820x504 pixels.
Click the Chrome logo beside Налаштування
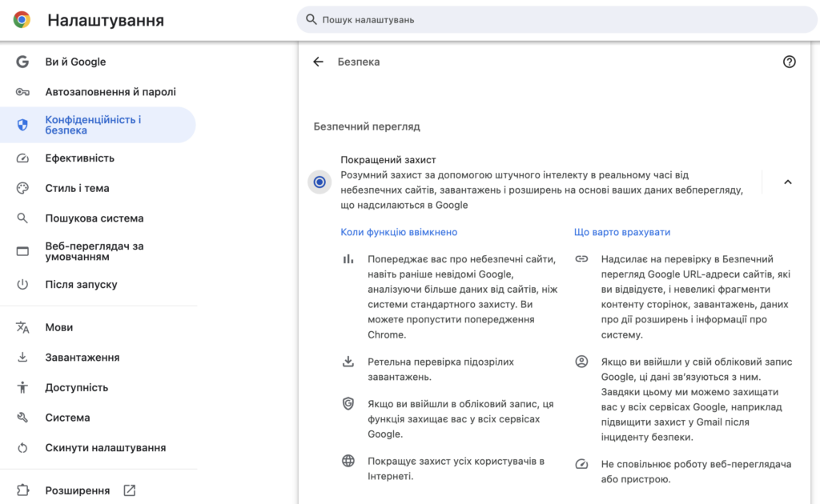coord(23,21)
